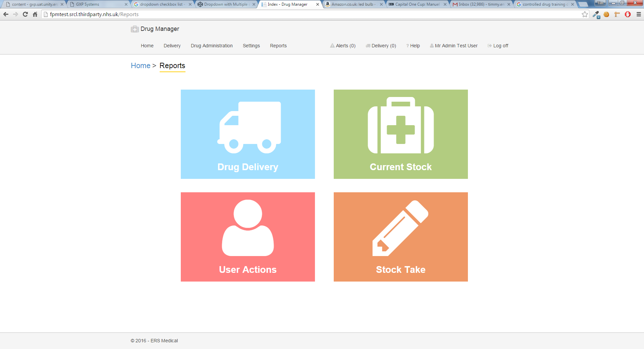
Task: Open the Chrome hamburger menu
Action: tap(639, 14)
